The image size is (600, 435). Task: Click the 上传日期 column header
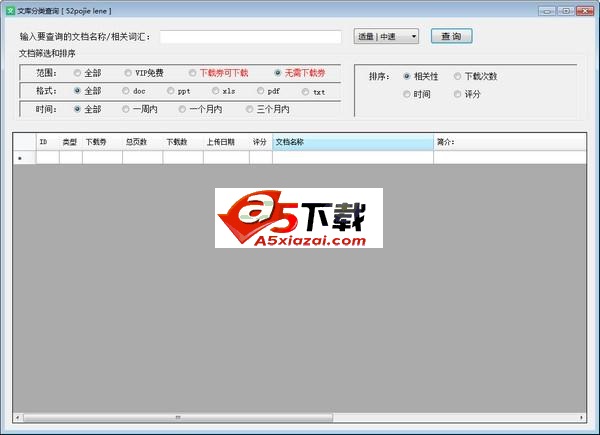click(x=226, y=142)
